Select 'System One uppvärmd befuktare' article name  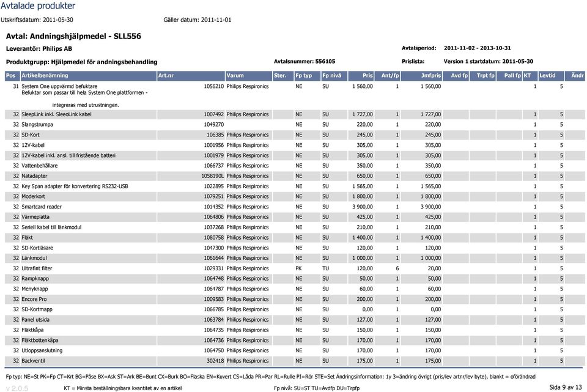coord(59,86)
